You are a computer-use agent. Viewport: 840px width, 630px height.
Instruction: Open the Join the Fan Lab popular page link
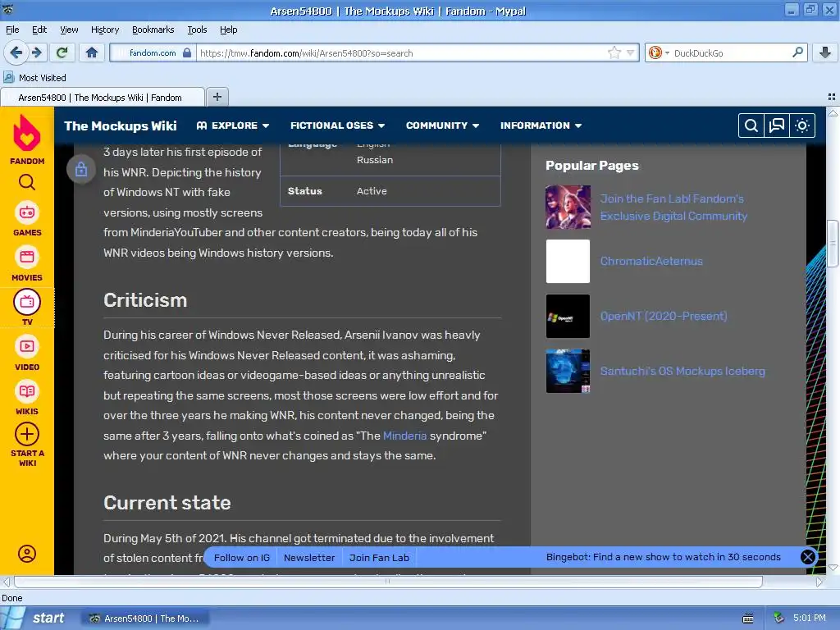pyautogui.click(x=673, y=208)
